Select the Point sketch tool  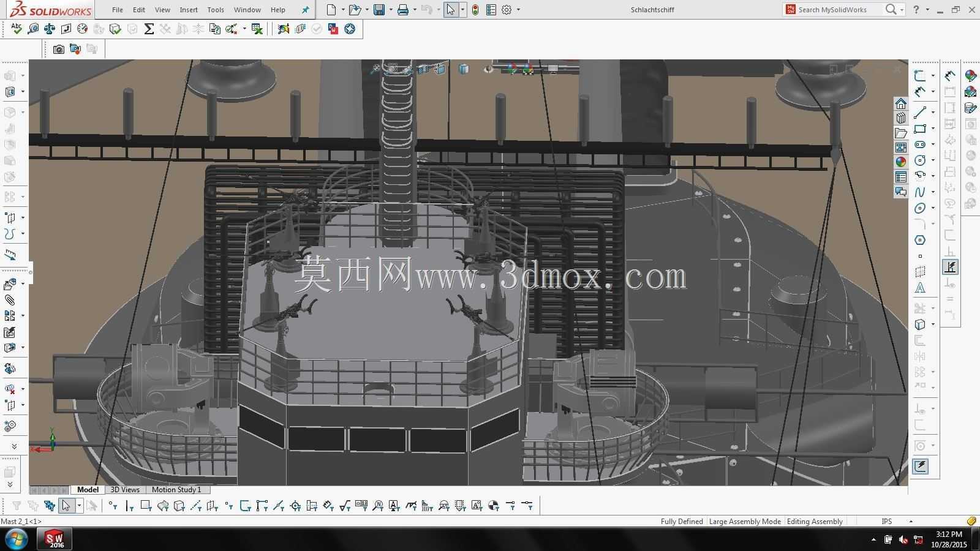[x=920, y=256]
